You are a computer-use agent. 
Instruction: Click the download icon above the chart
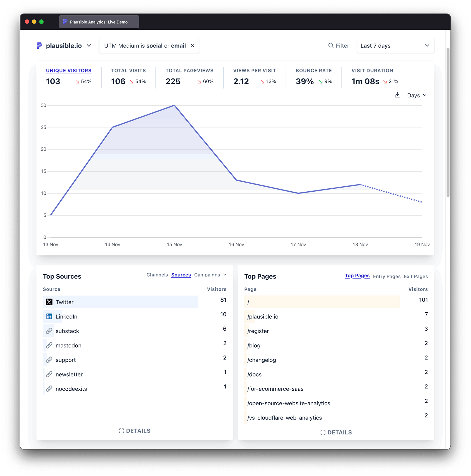(x=398, y=95)
